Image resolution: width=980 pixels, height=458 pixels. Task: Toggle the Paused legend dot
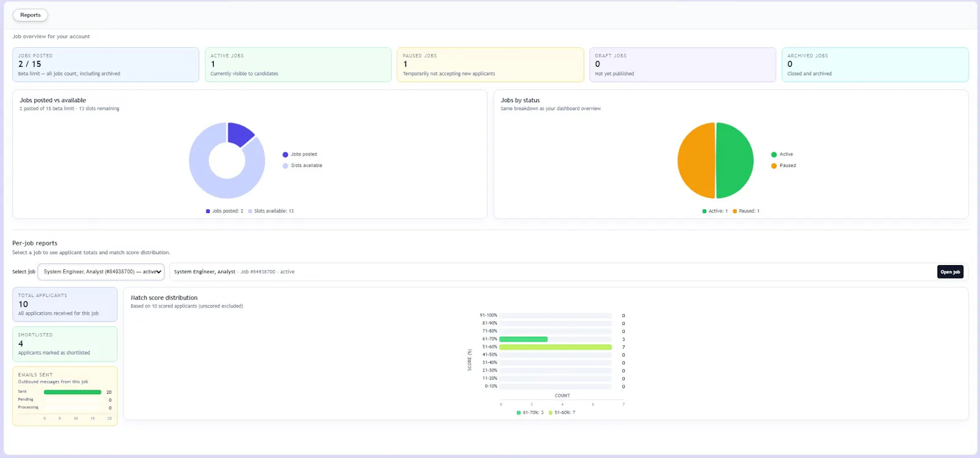pos(774,166)
